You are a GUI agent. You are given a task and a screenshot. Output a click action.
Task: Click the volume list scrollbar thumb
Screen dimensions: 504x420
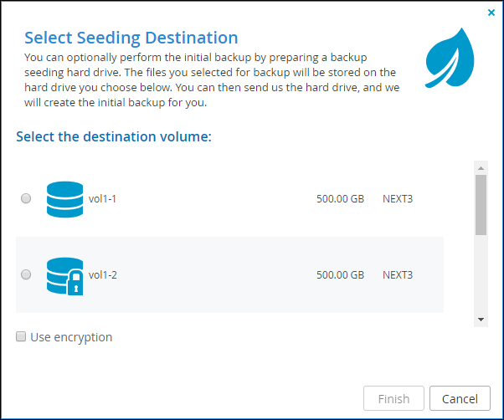pyautogui.click(x=481, y=205)
